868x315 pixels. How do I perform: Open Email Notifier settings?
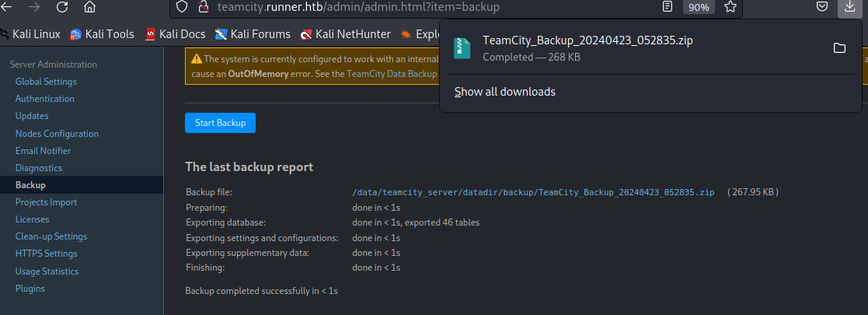[x=44, y=151]
